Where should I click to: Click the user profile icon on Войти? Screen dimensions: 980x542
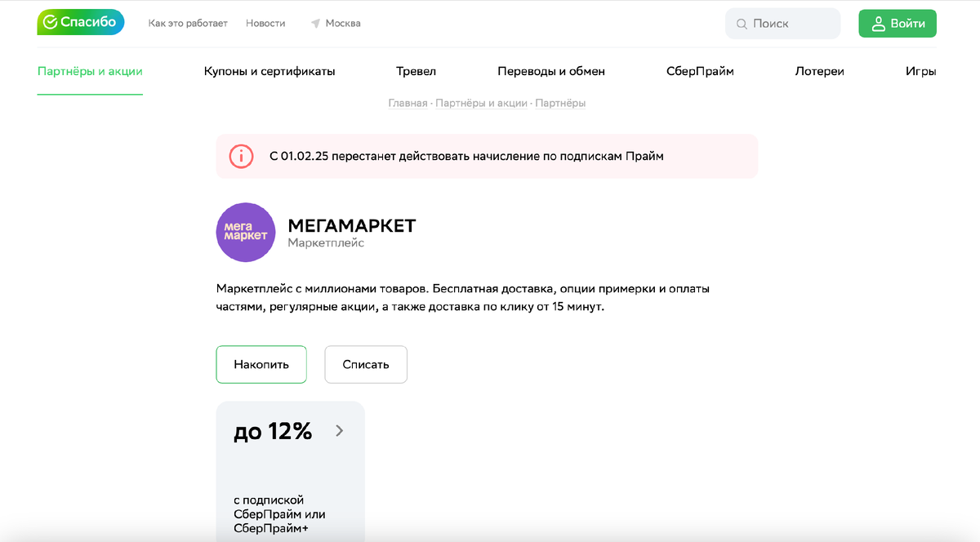[x=879, y=24]
